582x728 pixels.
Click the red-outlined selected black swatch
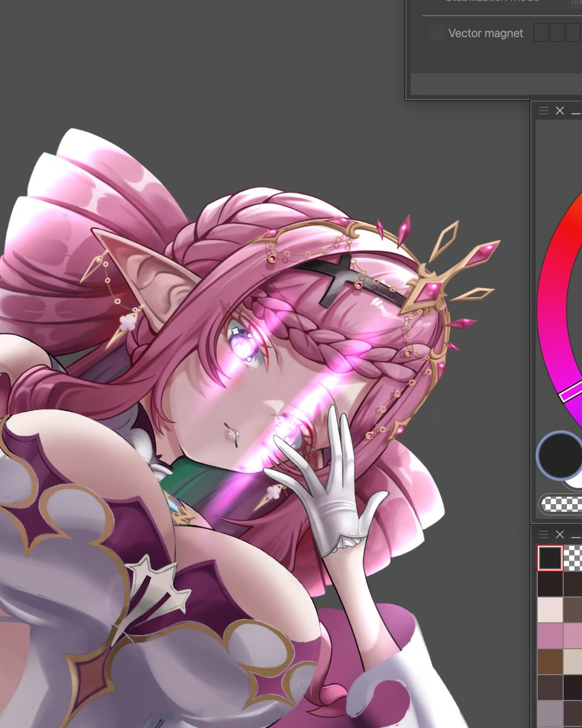coord(550,558)
